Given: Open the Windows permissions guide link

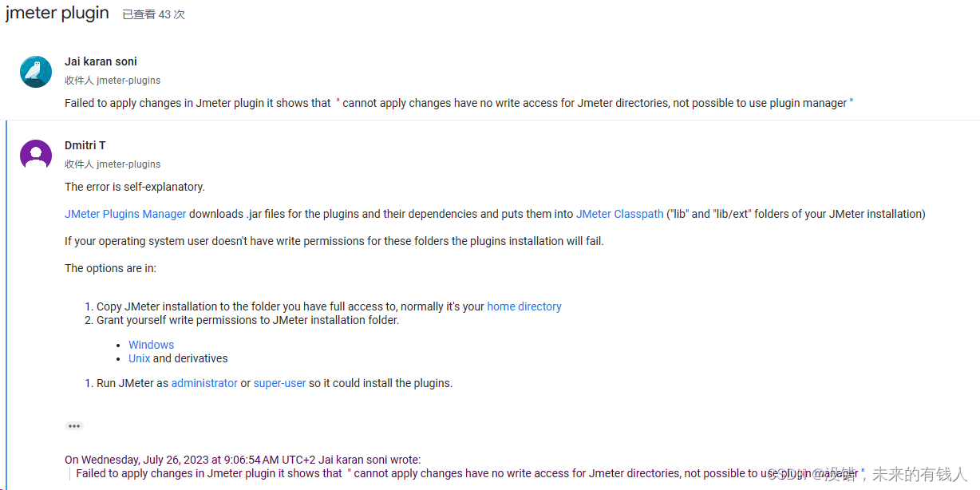Looking at the screenshot, I should pos(151,344).
